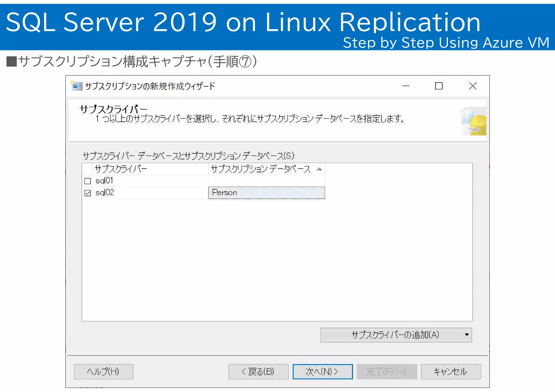Click the ヘルプ(H) button
This screenshot has height=392, width=555.
(x=103, y=371)
